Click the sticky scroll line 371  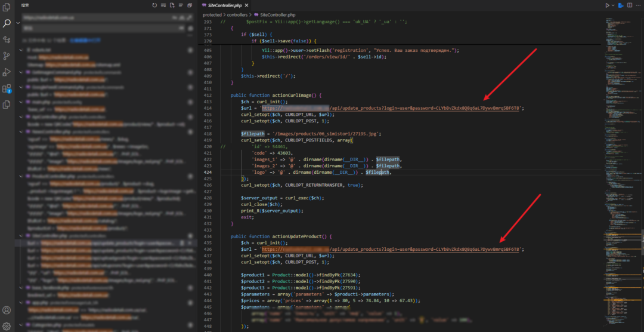click(398, 28)
